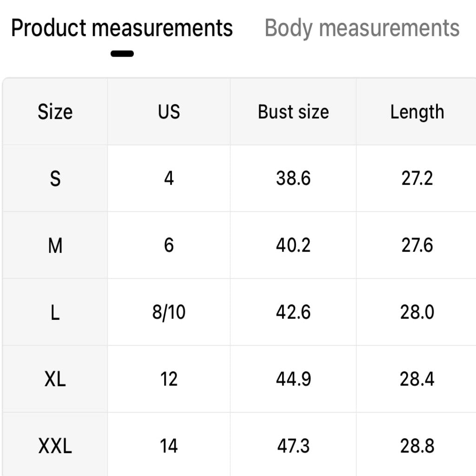Viewport: 476px width, 476px height.
Task: Click the 40.2 bust size value
Action: 293,245
